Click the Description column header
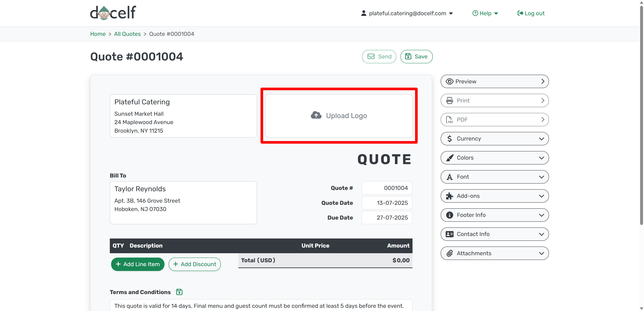Viewport: 644px width, 311px height. [x=146, y=246]
